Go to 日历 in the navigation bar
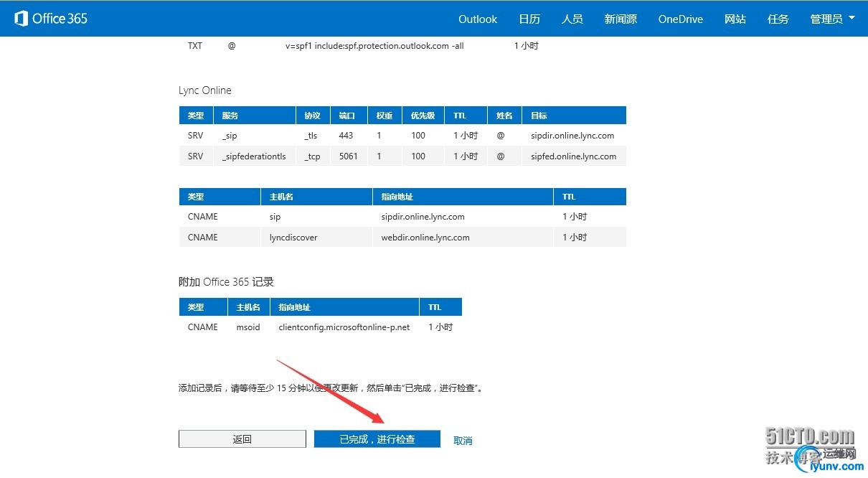868x478 pixels. click(529, 19)
